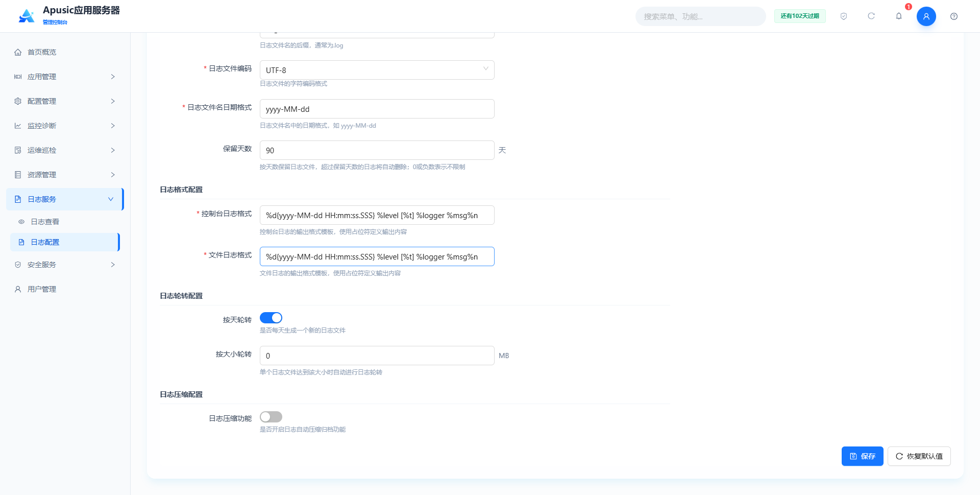Expand the 应用管理 submenu chevron
Screen dimensions: 980x495
(x=113, y=77)
